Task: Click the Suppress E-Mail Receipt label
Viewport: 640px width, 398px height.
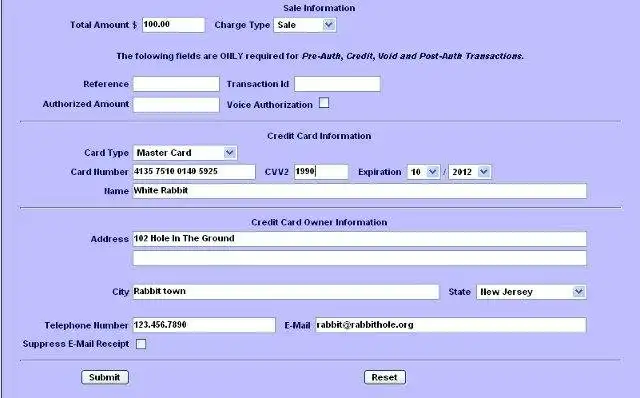Action: [x=76, y=344]
